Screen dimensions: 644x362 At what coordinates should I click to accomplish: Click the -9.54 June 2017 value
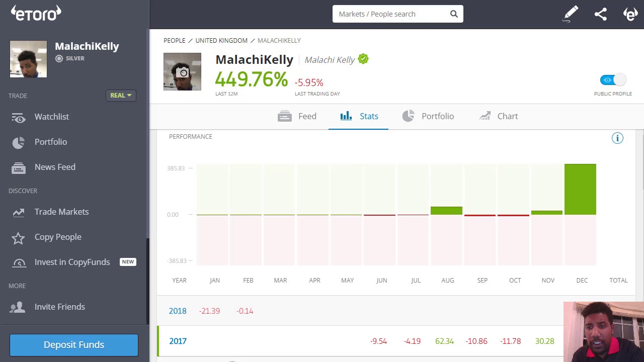(378, 341)
